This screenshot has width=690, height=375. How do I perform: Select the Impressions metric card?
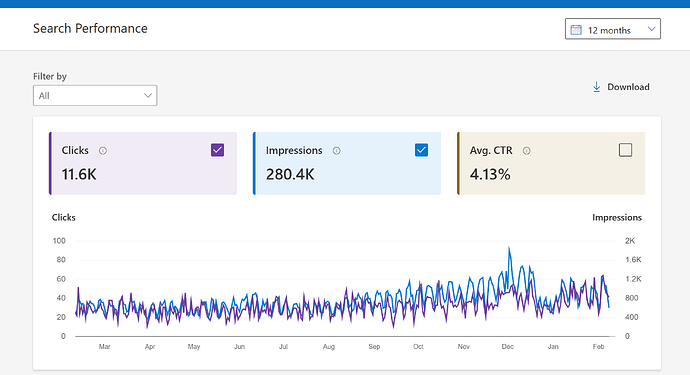click(347, 163)
